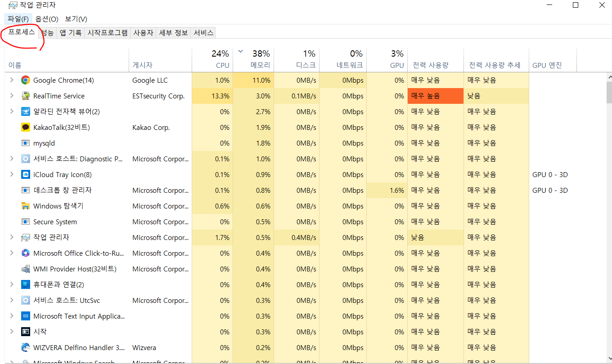Click the 알라딘 전자책 뷰어 icon
612x364 pixels.
(26, 112)
